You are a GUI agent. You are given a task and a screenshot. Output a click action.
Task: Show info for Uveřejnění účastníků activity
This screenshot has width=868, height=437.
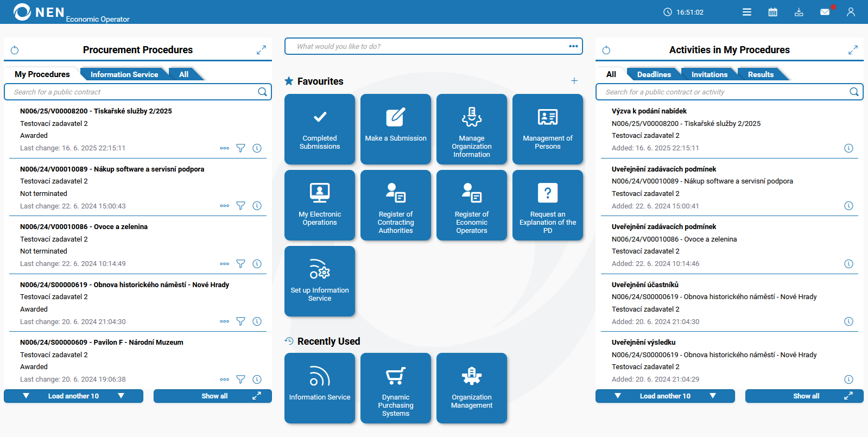point(849,321)
